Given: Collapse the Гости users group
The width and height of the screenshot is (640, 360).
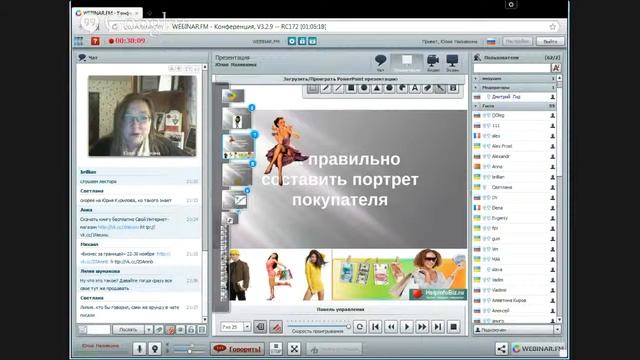Looking at the screenshot, I should tap(476, 106).
